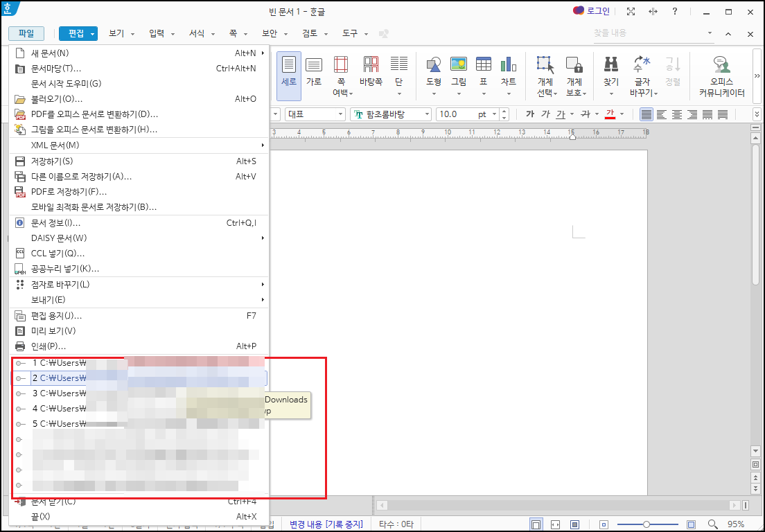The image size is (765, 532).
Task: Align paragraph to the right
Action: pyautogui.click(x=692, y=114)
